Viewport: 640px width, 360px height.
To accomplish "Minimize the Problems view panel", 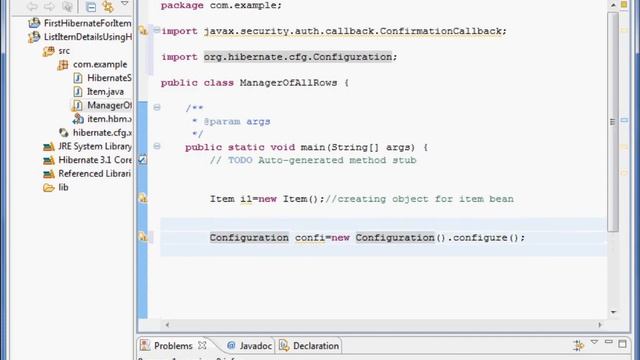I will tap(609, 342).
